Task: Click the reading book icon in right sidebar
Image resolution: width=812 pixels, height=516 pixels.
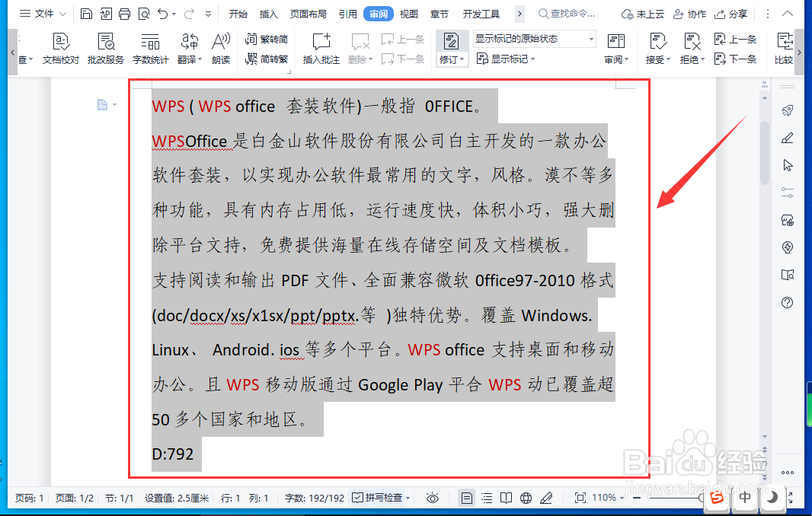Action: pyautogui.click(x=787, y=275)
